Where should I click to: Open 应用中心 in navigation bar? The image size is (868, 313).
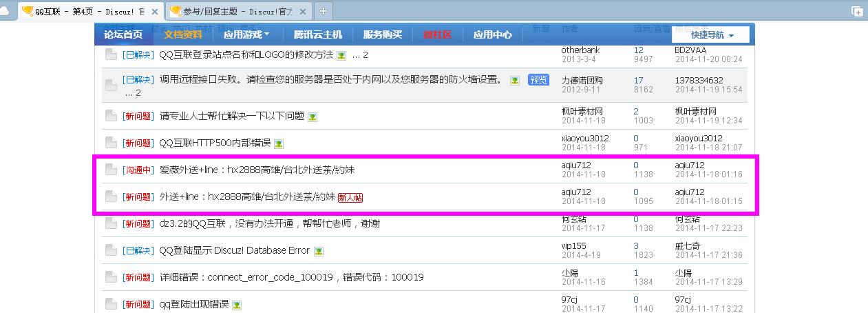tap(493, 34)
